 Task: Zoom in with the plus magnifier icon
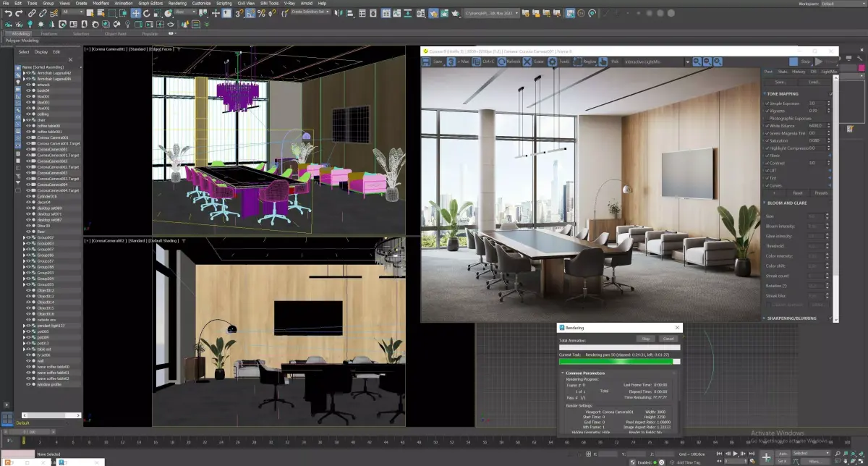click(x=697, y=62)
